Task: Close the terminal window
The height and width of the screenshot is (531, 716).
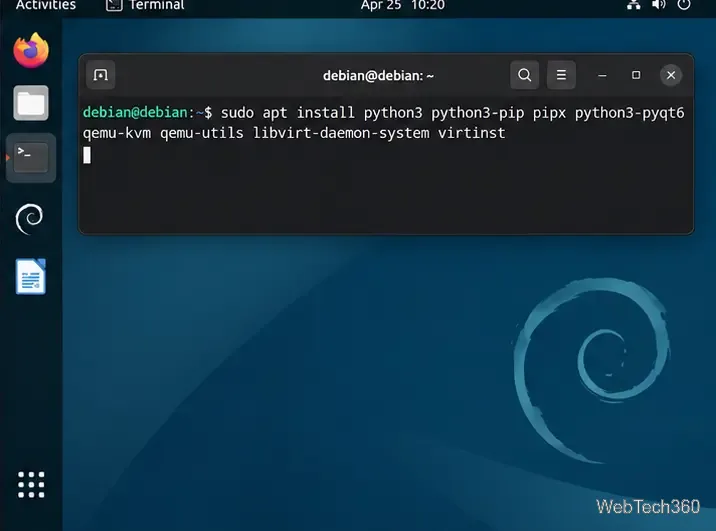Action: pyautogui.click(x=671, y=75)
